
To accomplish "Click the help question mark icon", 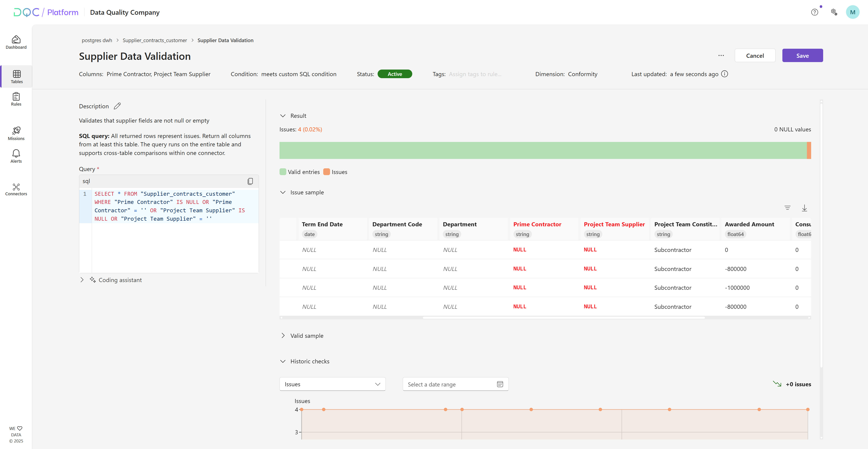I will point(814,12).
